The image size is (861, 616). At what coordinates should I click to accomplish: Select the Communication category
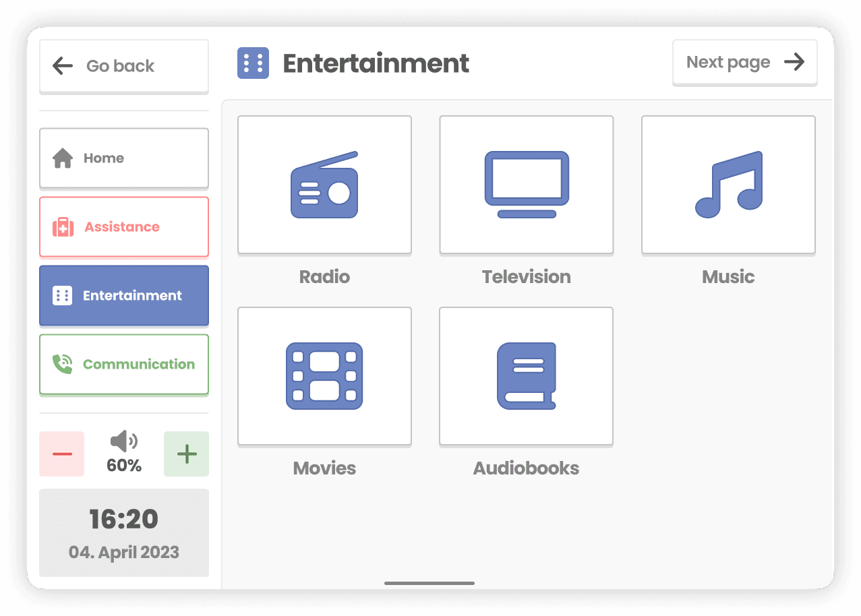click(x=123, y=364)
